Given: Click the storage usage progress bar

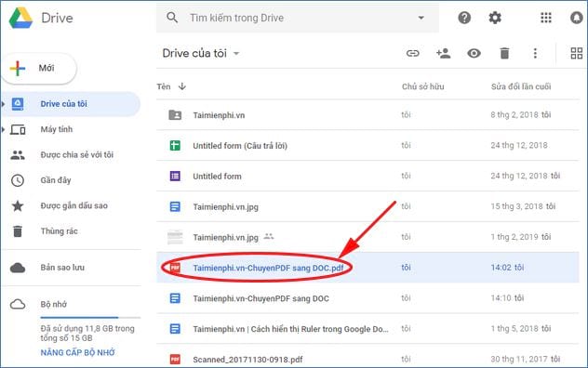Looking at the screenshot, I should 90,318.
